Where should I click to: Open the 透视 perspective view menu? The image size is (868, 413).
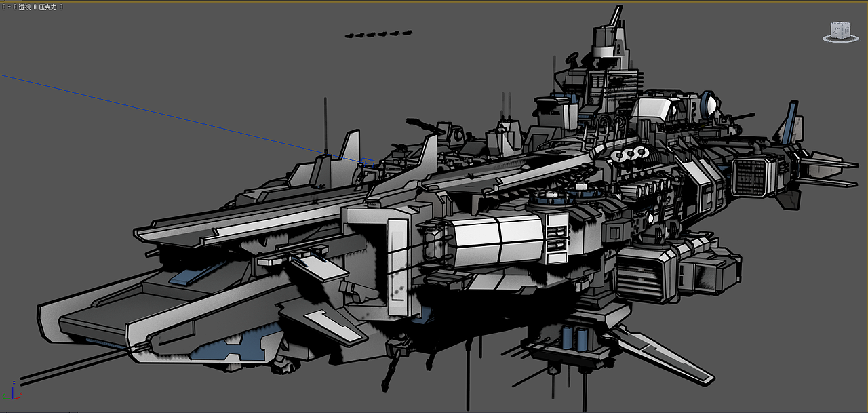(24, 7)
